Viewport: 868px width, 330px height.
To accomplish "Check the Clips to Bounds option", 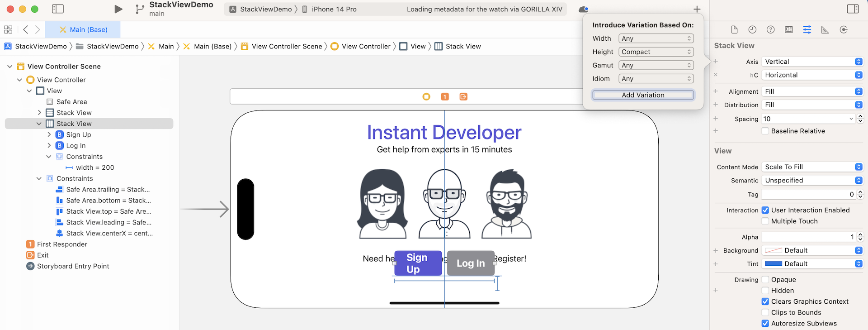I will 765,313.
